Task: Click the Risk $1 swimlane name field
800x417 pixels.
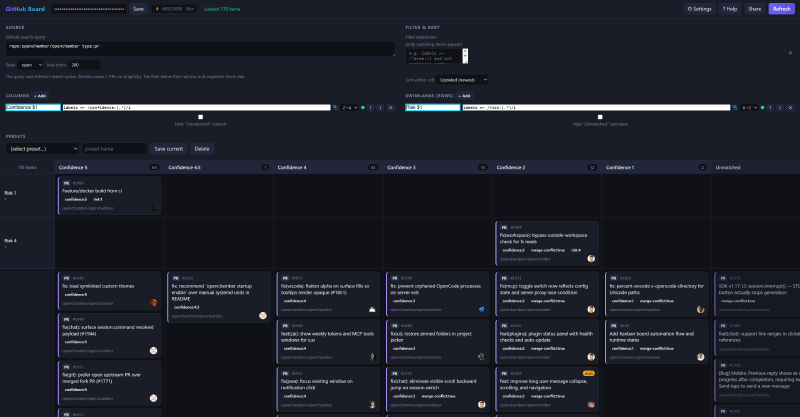Action: (433, 108)
